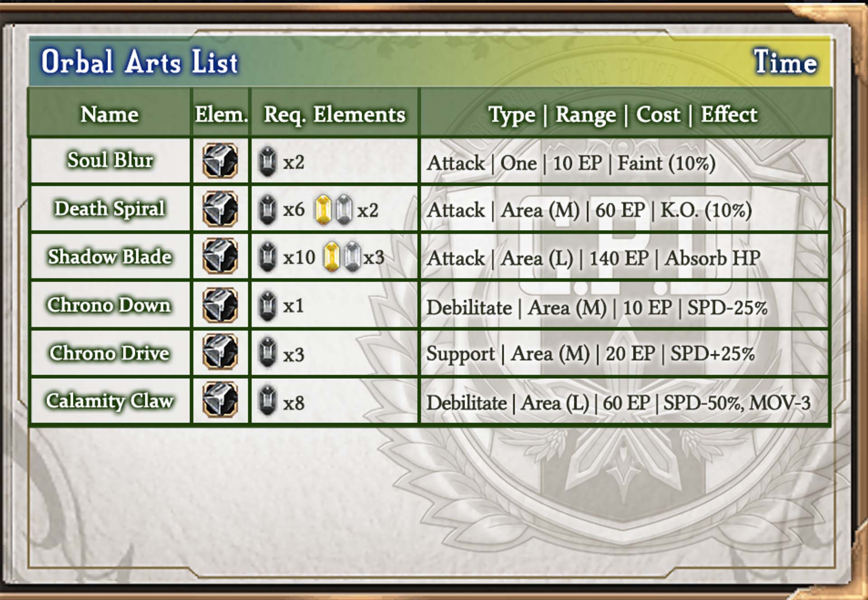Click the Name column header
This screenshot has height=600, width=868.
coord(109,114)
